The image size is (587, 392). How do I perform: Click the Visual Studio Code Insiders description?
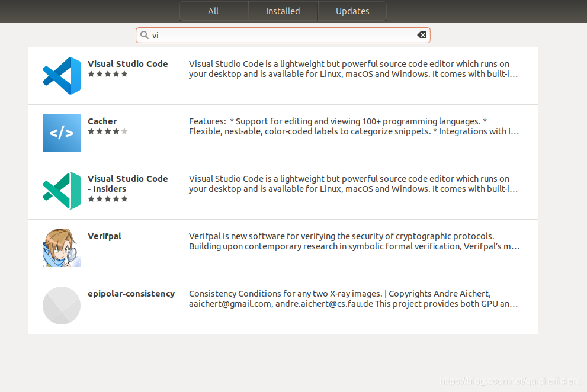[354, 184]
